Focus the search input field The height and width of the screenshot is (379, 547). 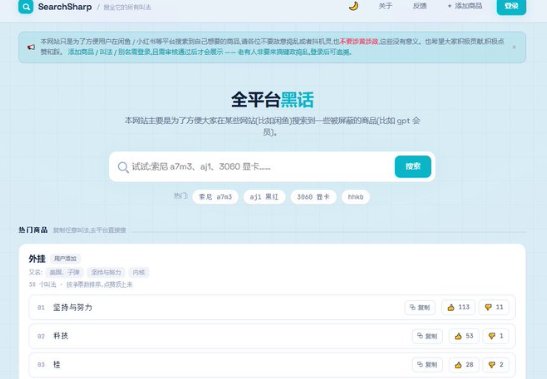pyautogui.click(x=262, y=167)
